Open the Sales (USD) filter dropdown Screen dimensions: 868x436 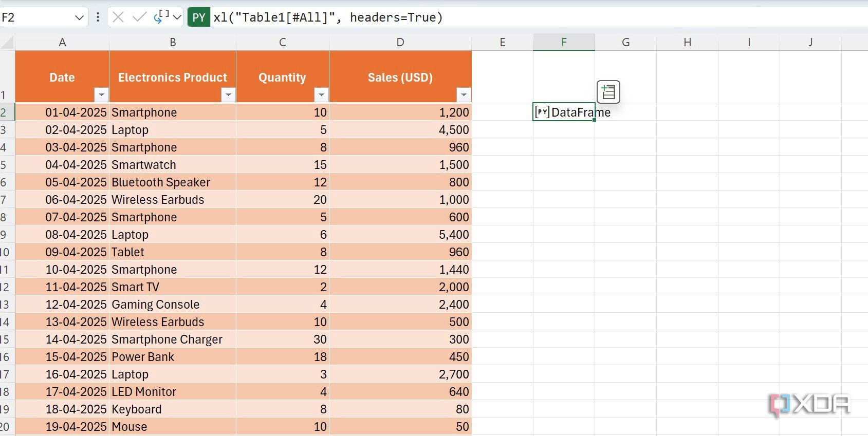point(464,94)
